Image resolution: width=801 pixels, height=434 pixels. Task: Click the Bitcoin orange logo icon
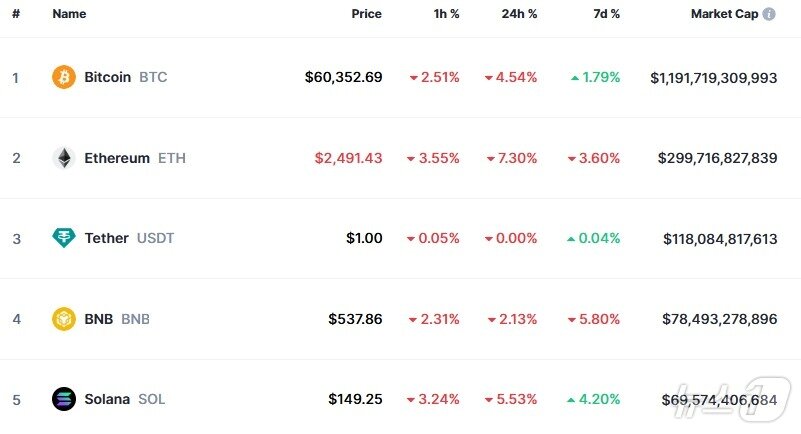coord(64,77)
